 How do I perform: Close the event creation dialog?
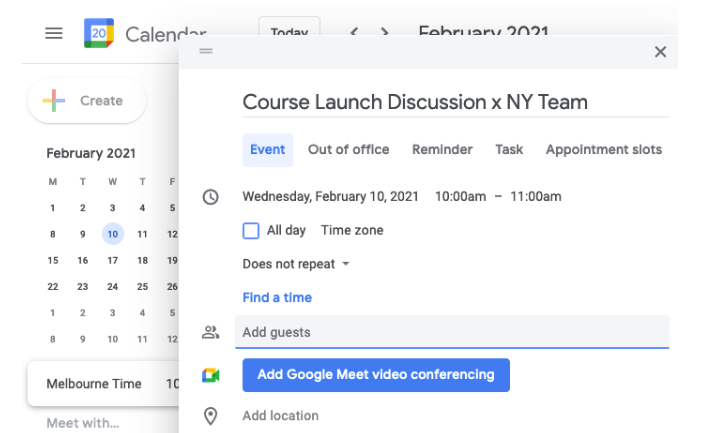pyautogui.click(x=660, y=52)
